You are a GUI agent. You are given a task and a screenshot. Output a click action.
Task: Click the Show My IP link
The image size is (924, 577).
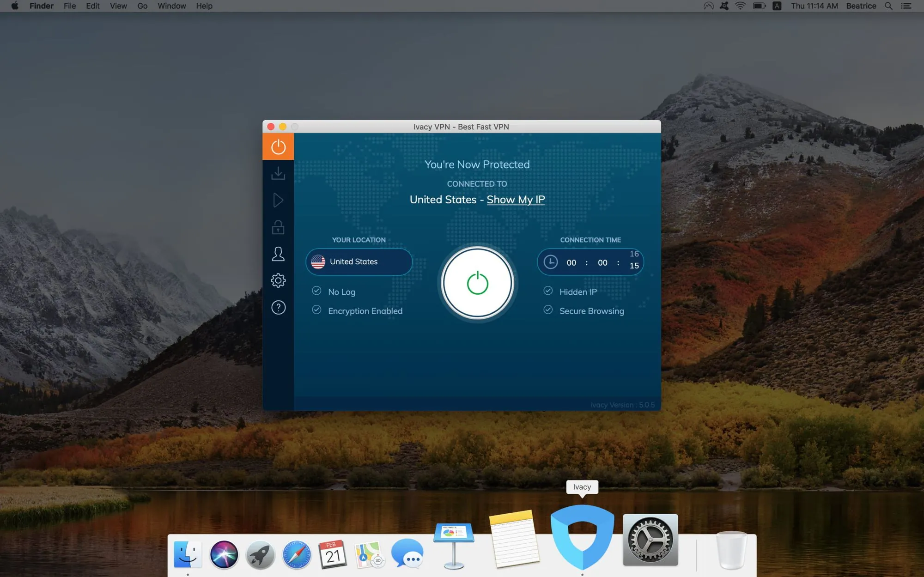click(516, 200)
